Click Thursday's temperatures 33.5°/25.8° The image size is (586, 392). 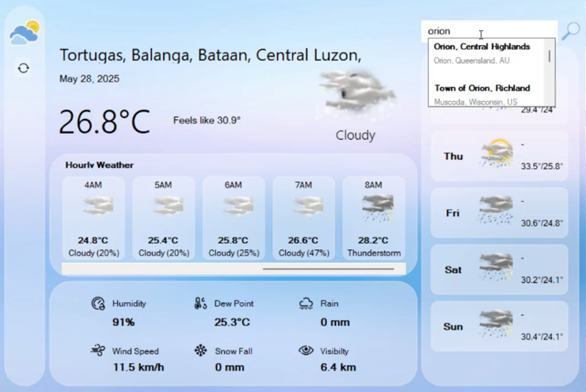click(x=542, y=166)
